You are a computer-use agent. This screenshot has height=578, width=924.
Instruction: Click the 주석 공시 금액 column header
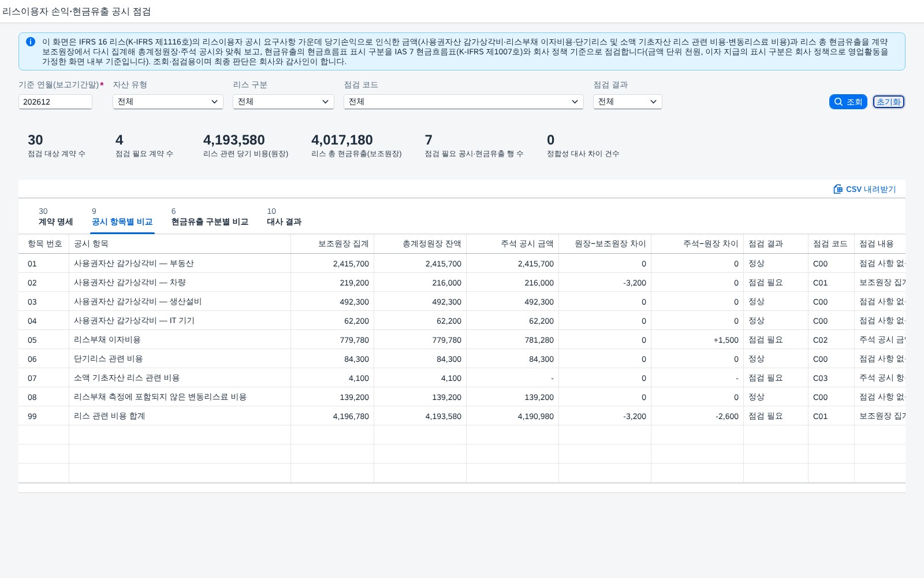(x=513, y=244)
